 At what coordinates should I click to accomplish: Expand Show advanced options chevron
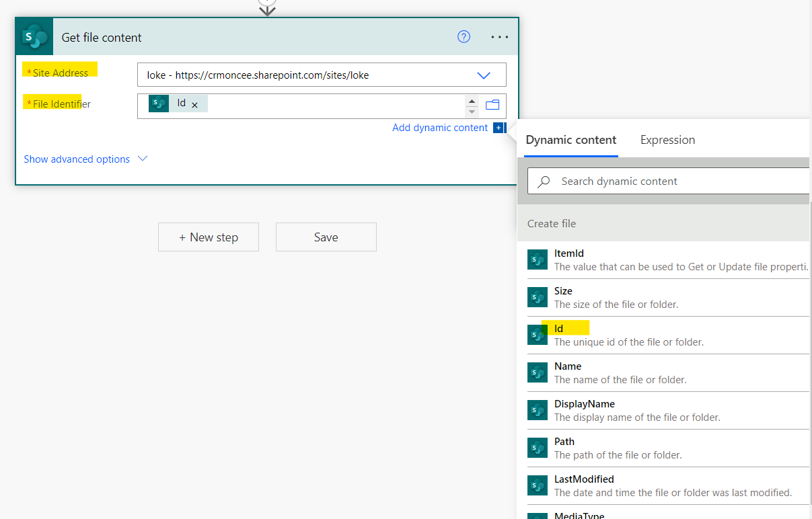pos(142,159)
